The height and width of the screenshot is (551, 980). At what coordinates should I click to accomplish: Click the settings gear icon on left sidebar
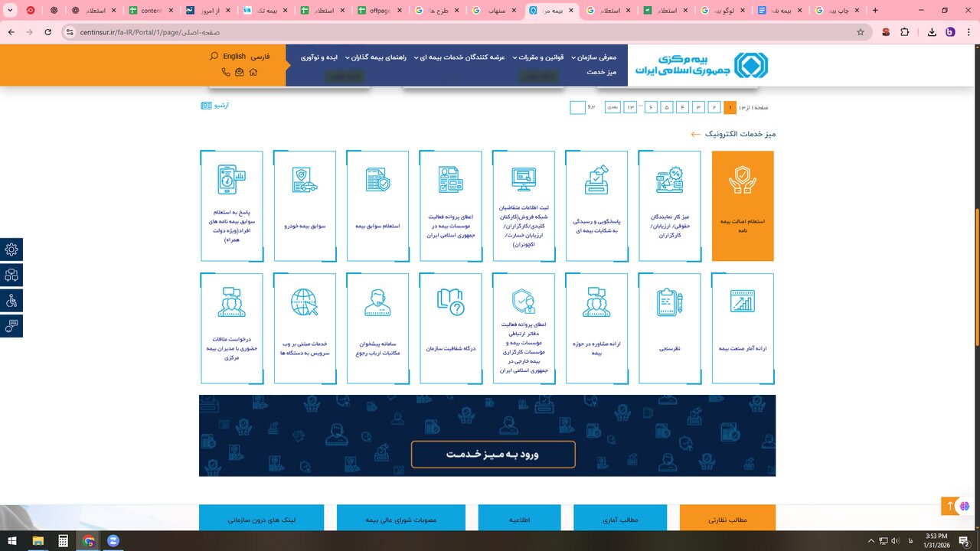point(11,249)
